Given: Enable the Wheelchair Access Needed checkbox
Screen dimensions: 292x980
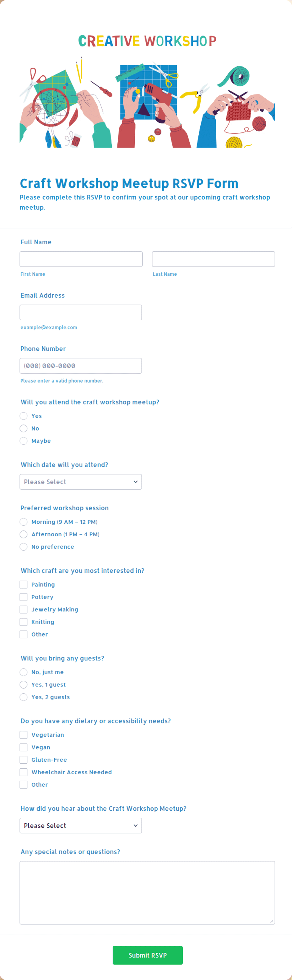Looking at the screenshot, I should pyautogui.click(x=24, y=772).
